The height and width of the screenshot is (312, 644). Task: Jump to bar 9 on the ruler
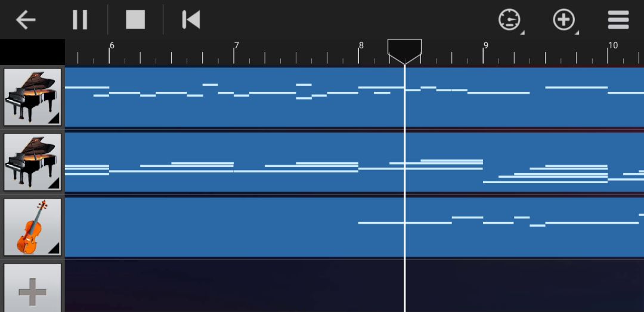point(486,45)
